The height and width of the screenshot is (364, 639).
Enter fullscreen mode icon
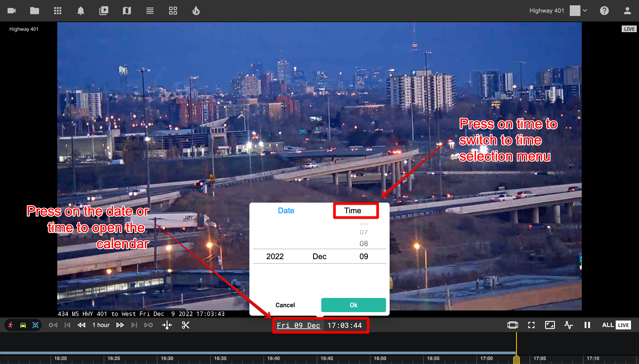(x=531, y=325)
